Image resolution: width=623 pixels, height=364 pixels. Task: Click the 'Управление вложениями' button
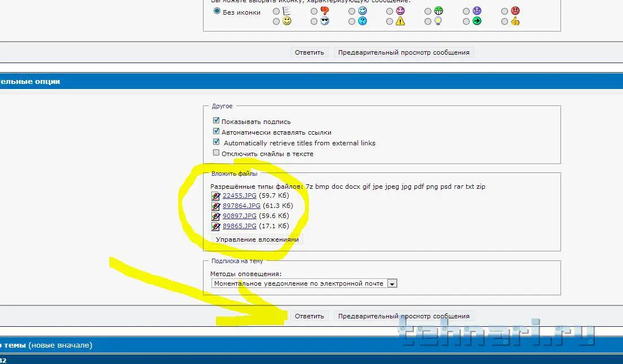257,239
